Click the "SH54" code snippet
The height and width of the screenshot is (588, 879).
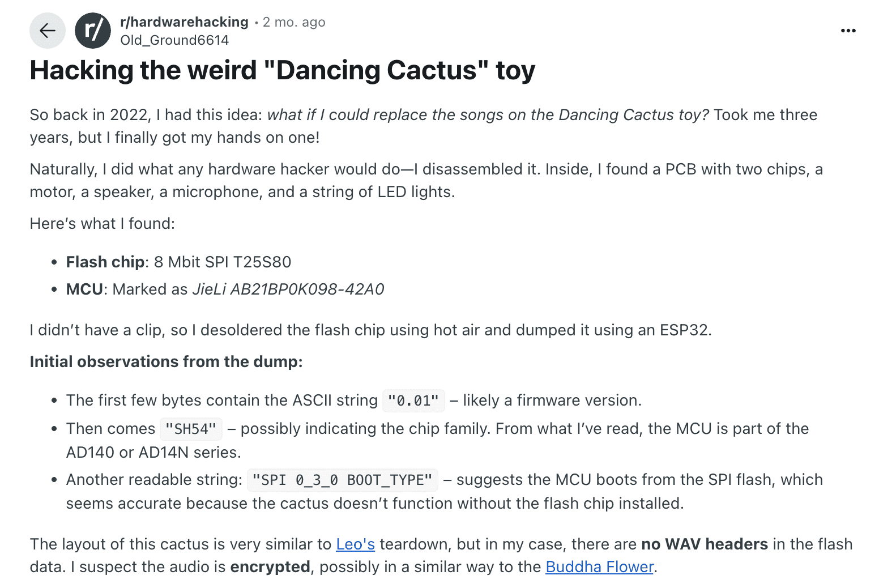[191, 429]
